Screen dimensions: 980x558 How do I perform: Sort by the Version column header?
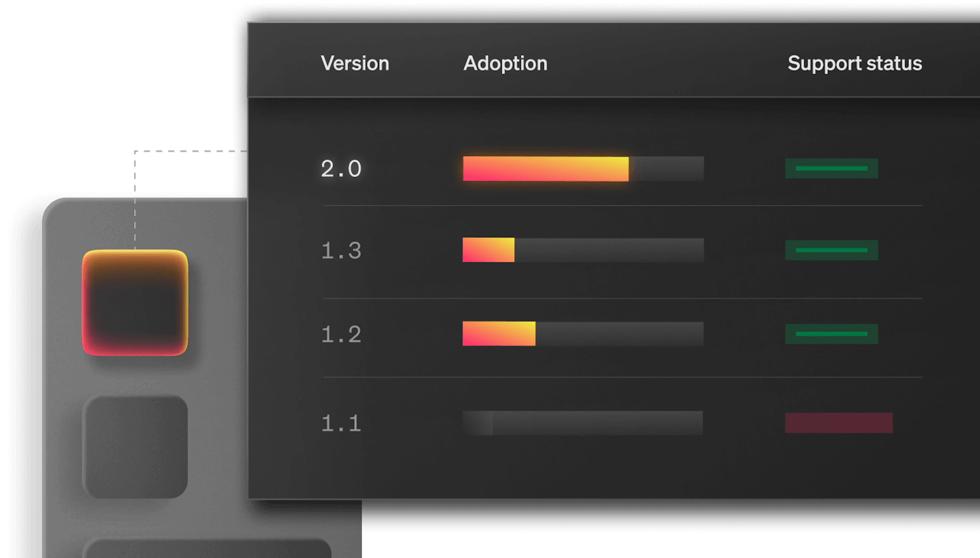(x=355, y=63)
